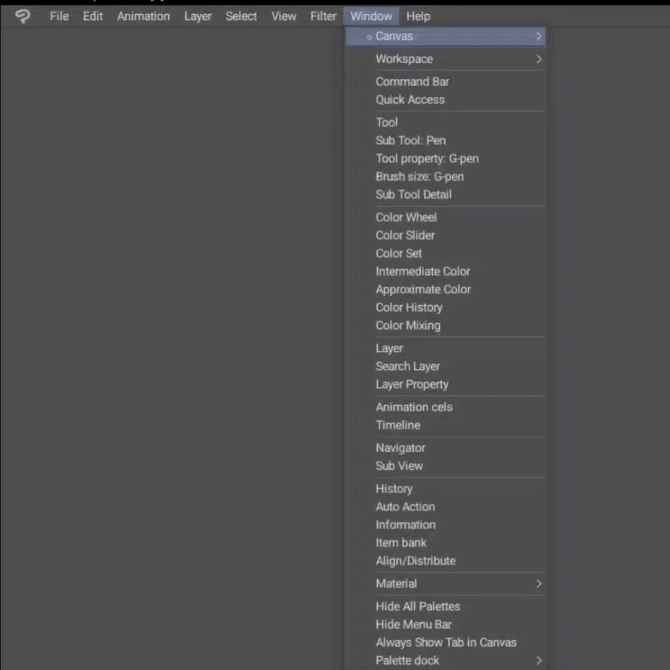Select Hide Menu Bar
The height and width of the screenshot is (670, 670).
(x=413, y=625)
